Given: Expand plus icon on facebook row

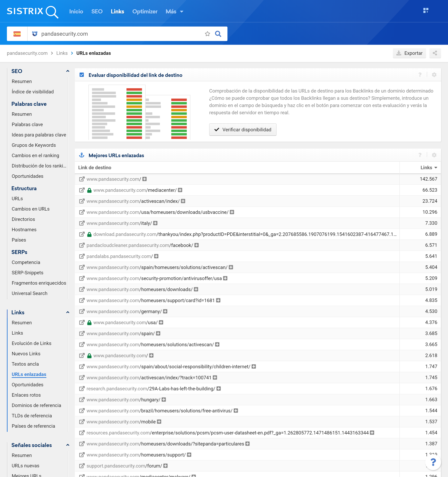Looking at the screenshot, I should [197, 245].
